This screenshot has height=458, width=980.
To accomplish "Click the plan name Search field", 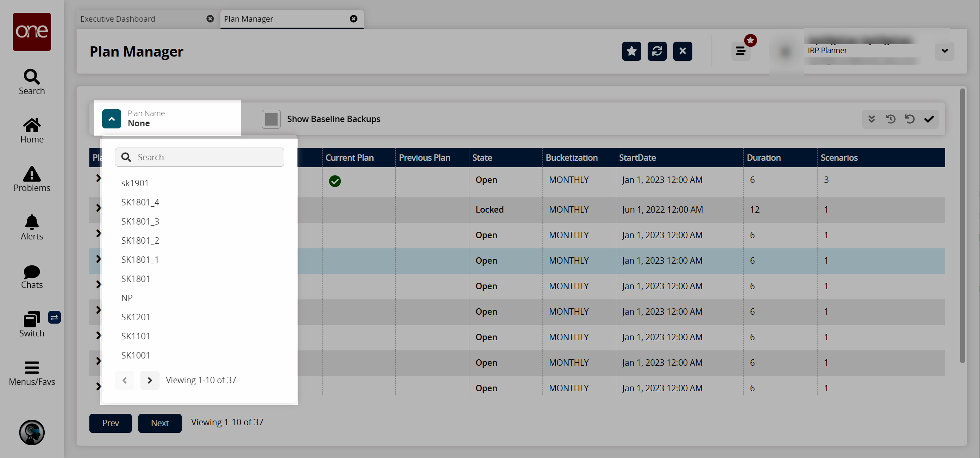I will 207,157.
